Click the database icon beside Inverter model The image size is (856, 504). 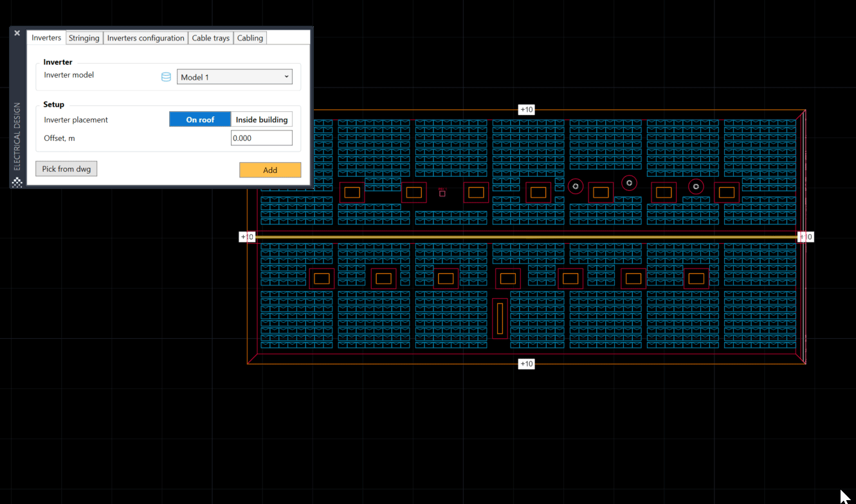click(166, 76)
